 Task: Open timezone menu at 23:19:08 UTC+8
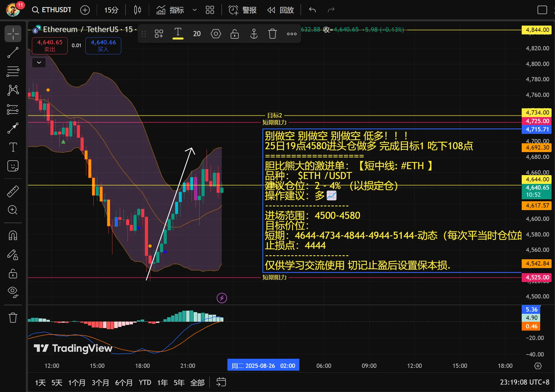tap(525, 382)
